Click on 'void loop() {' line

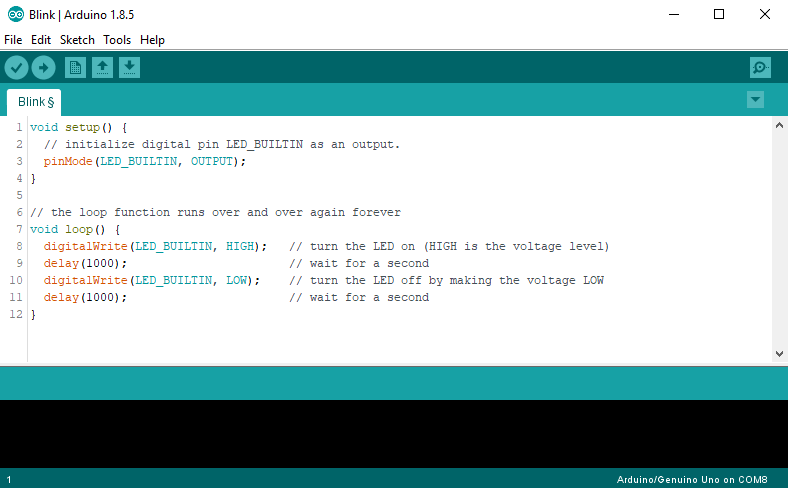pyautogui.click(x=75, y=230)
